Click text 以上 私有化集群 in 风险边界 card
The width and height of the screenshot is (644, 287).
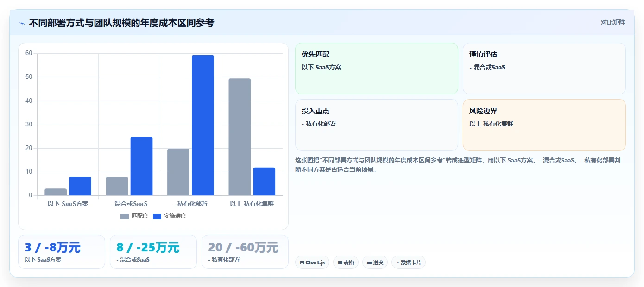491,124
